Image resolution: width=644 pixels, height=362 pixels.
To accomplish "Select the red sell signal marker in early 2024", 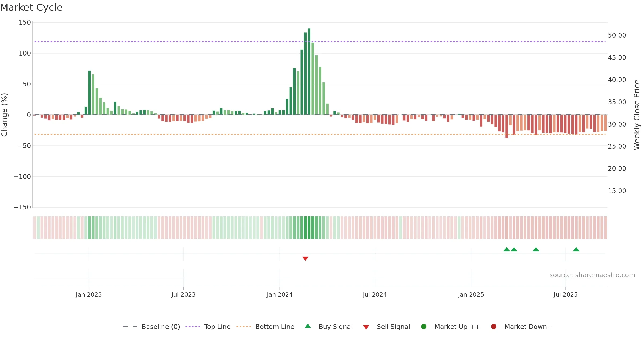I will (x=305, y=258).
